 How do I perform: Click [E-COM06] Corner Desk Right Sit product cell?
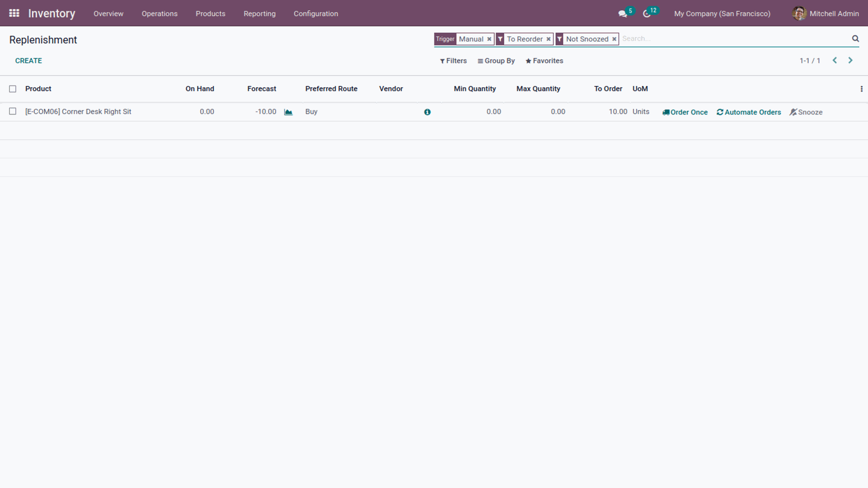(x=78, y=112)
